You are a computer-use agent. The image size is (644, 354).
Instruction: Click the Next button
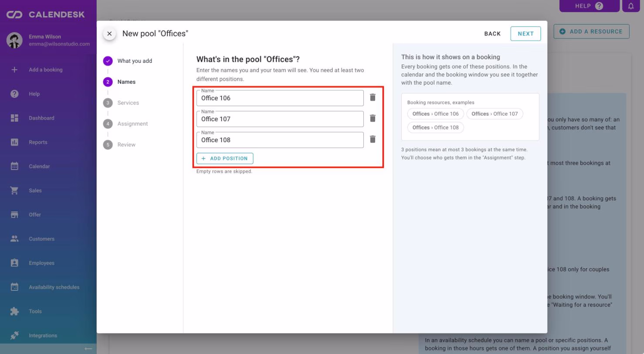tap(525, 34)
